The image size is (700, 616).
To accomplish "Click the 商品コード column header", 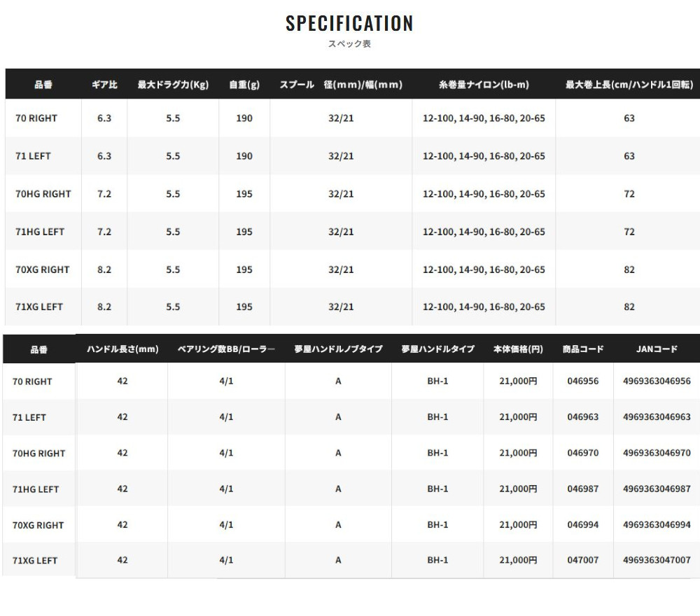I will click(582, 349).
